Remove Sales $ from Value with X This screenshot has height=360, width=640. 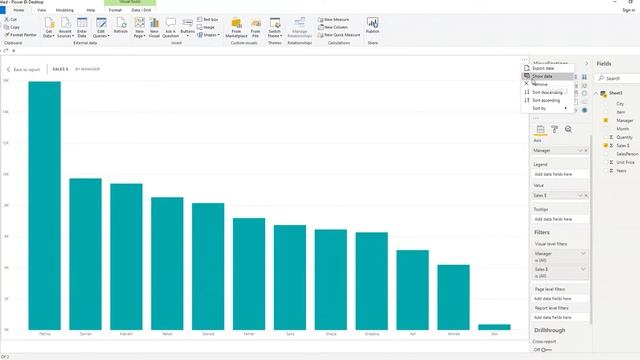(x=586, y=196)
